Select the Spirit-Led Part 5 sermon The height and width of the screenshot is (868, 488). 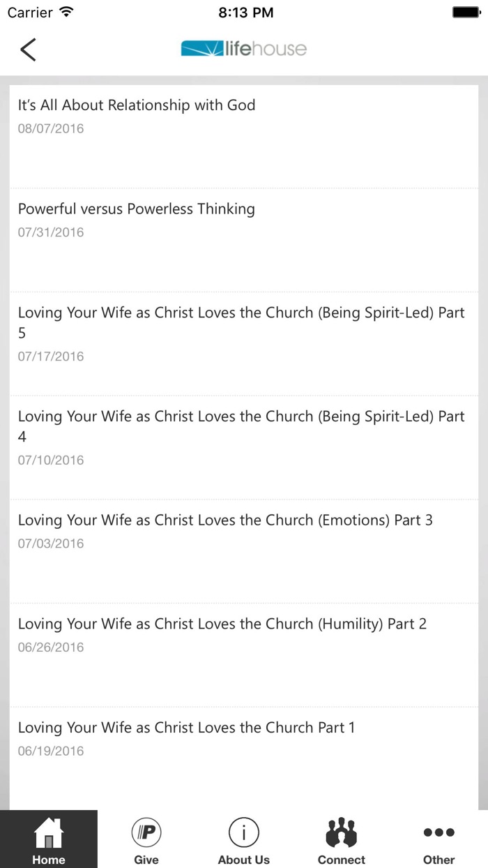point(241,322)
